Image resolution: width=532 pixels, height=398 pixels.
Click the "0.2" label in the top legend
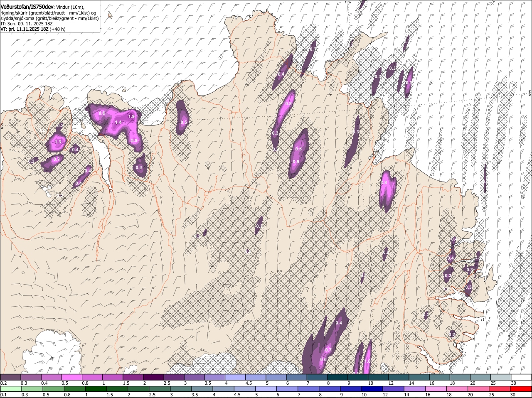3,383
